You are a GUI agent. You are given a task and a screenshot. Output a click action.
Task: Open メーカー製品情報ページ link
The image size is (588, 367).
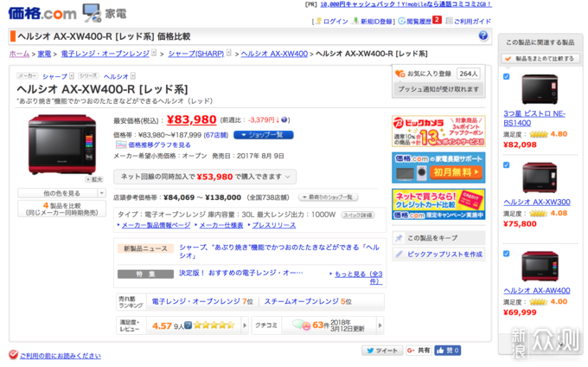[x=156, y=225]
